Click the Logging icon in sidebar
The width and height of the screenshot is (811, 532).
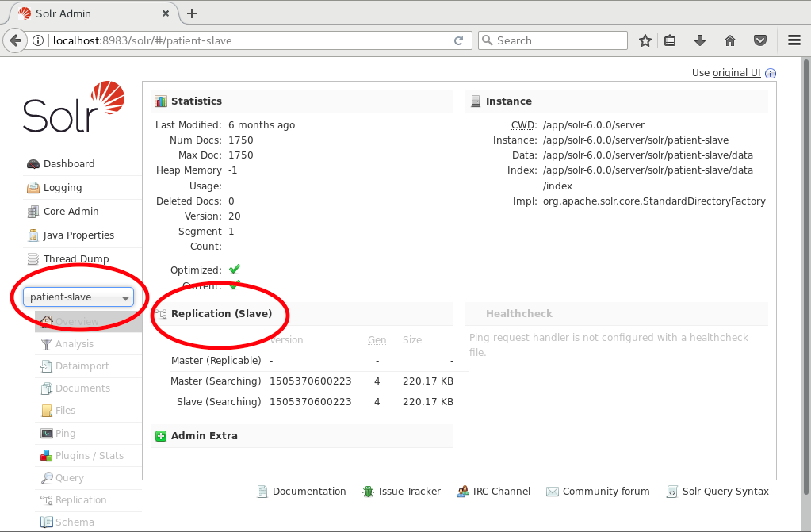tap(33, 187)
